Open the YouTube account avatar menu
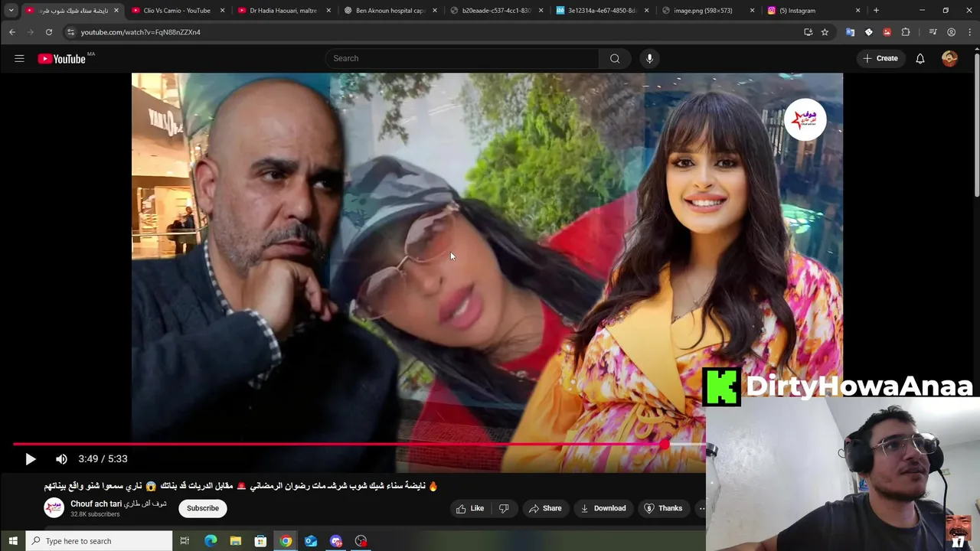The image size is (980, 551). pyautogui.click(x=949, y=58)
